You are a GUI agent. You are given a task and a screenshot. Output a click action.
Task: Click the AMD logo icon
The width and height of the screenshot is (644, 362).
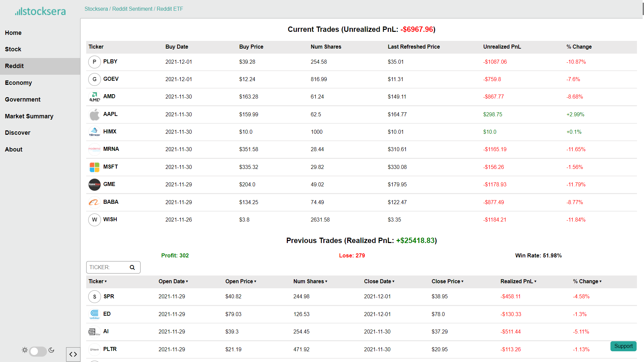click(94, 97)
